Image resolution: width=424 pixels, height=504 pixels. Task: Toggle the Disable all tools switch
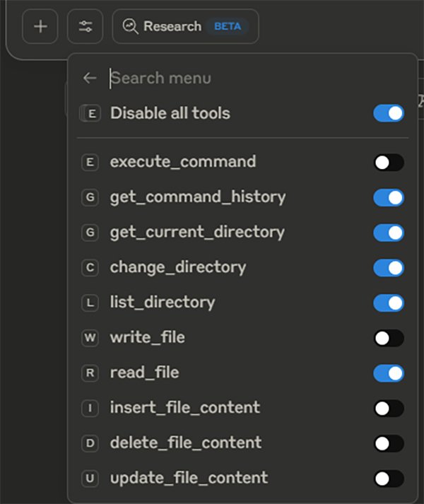(389, 113)
